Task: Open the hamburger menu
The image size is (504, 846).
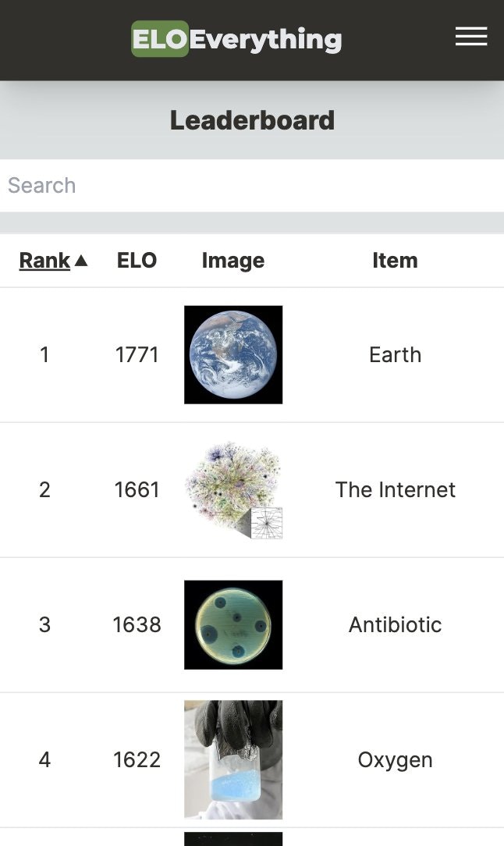Action: [x=471, y=37]
